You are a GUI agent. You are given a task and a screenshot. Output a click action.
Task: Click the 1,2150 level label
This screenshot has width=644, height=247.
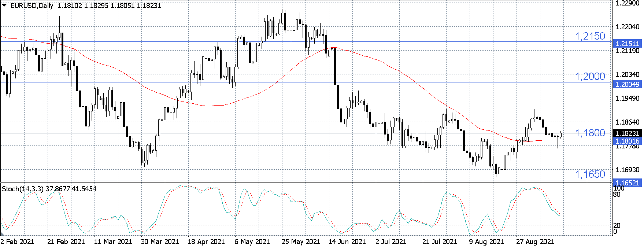click(590, 36)
